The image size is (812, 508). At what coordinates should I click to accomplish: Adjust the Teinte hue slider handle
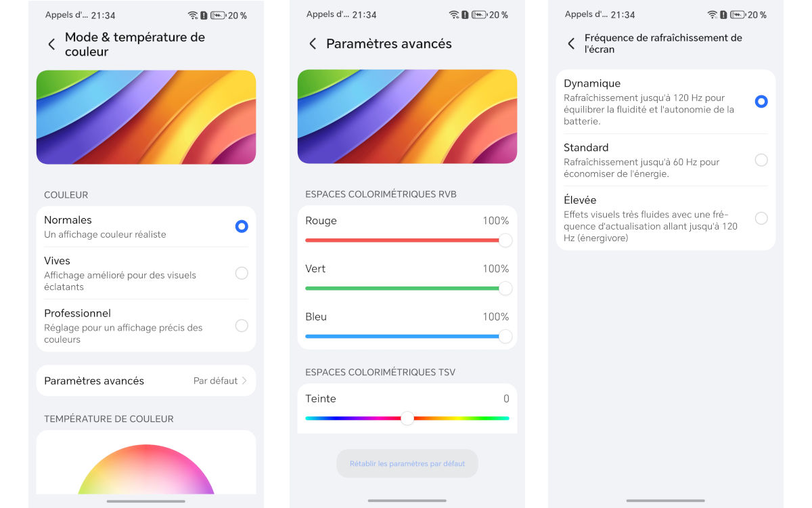[407, 419]
